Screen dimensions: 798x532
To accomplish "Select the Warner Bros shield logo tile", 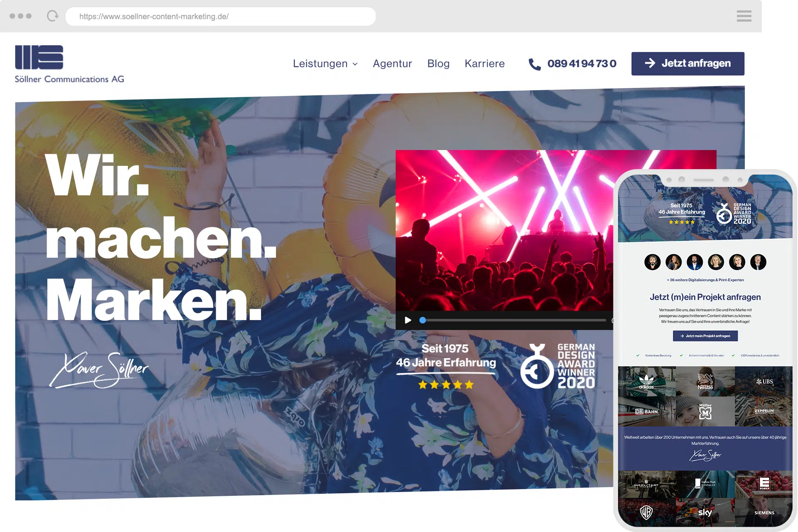I will [646, 512].
